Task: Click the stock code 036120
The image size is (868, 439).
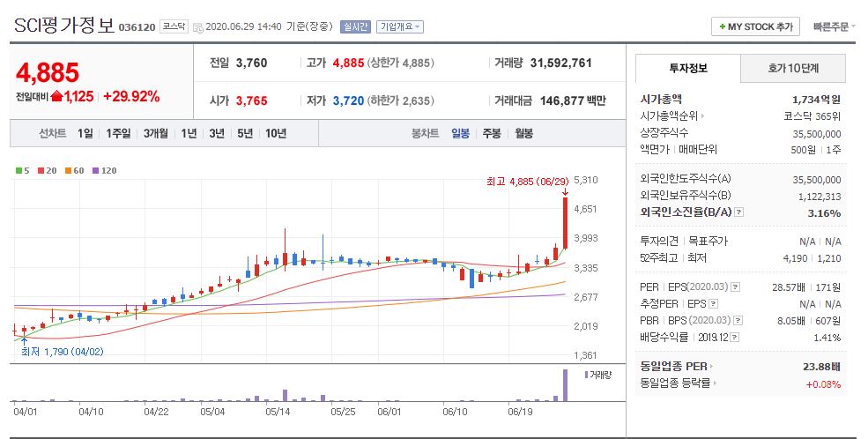Action: coord(137,27)
